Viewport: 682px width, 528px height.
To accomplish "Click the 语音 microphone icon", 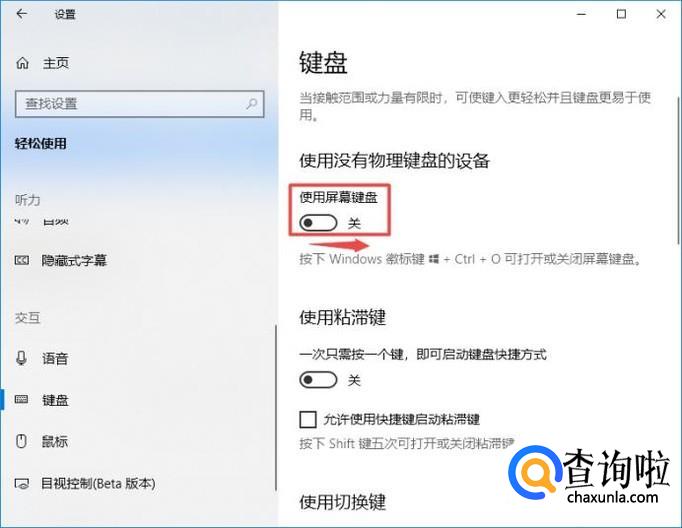I will coord(21,358).
